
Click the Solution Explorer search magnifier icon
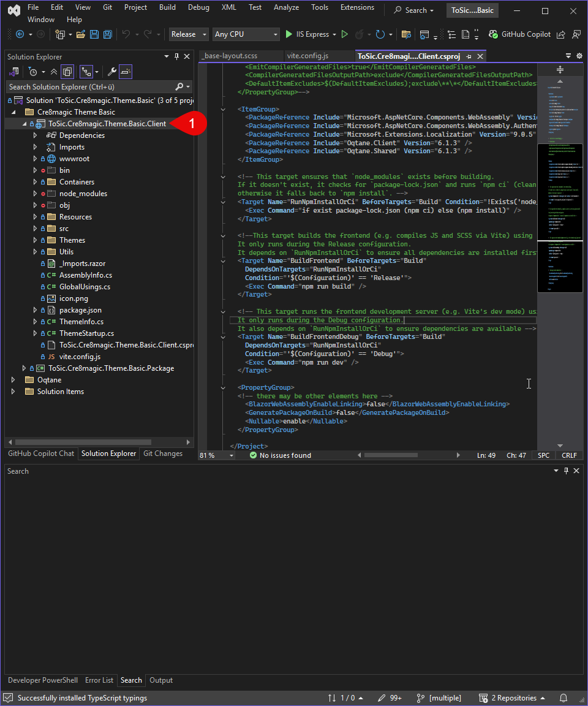[179, 86]
